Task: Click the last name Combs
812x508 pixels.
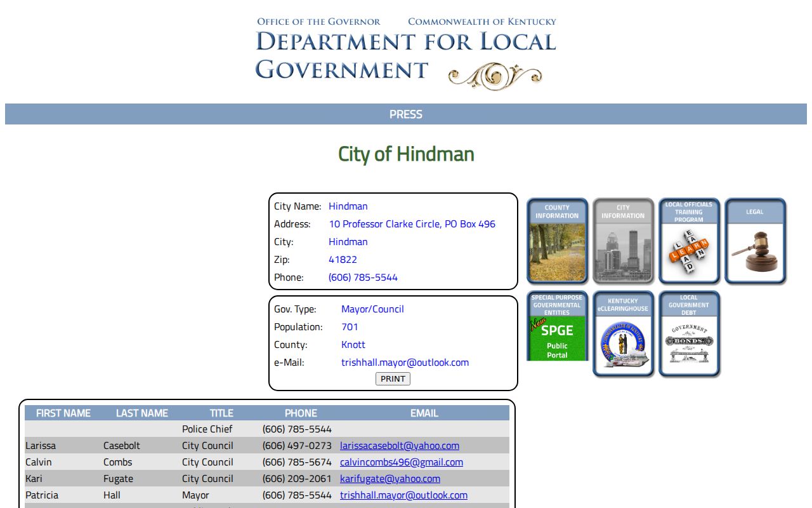Action: tap(118, 462)
